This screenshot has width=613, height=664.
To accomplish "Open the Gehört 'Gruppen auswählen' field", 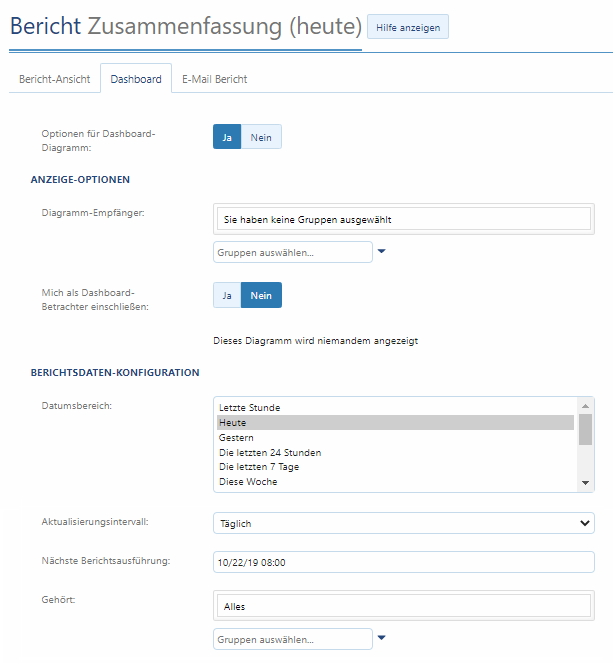I will click(293, 638).
